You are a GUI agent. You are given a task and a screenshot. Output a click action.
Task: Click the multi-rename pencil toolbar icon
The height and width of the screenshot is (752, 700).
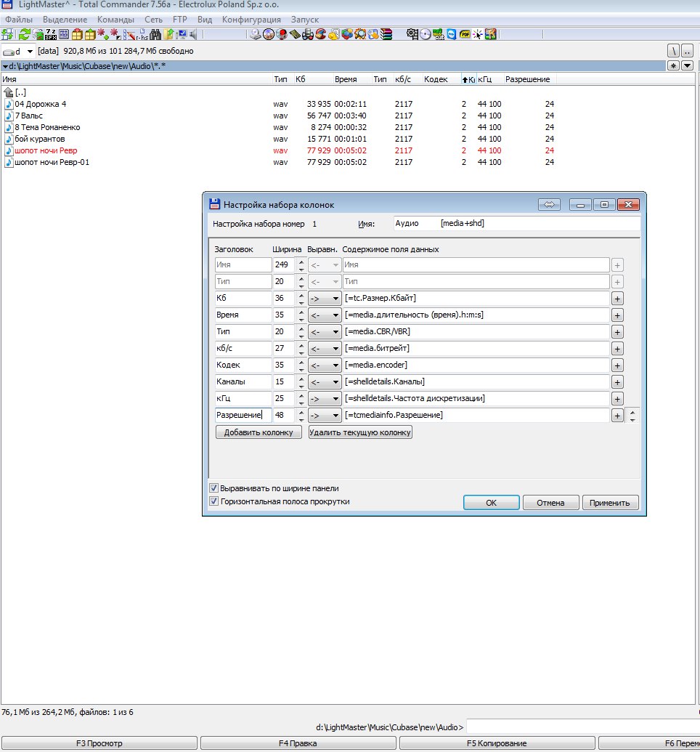tap(129, 34)
